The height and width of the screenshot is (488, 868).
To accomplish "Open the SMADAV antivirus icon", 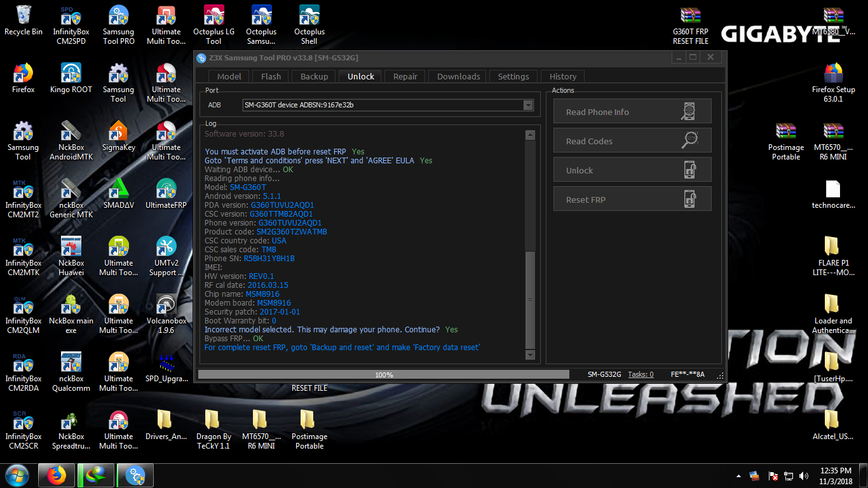I will [x=119, y=194].
